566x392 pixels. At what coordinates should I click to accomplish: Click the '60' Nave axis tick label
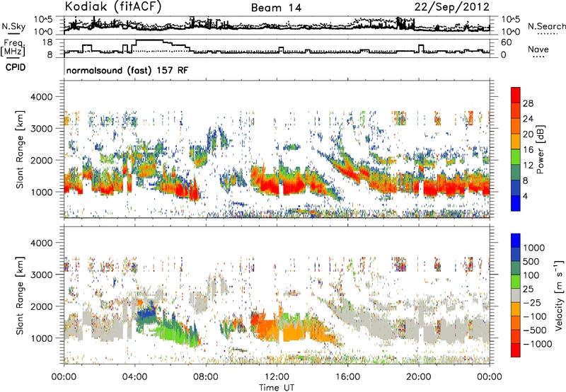[x=506, y=42]
